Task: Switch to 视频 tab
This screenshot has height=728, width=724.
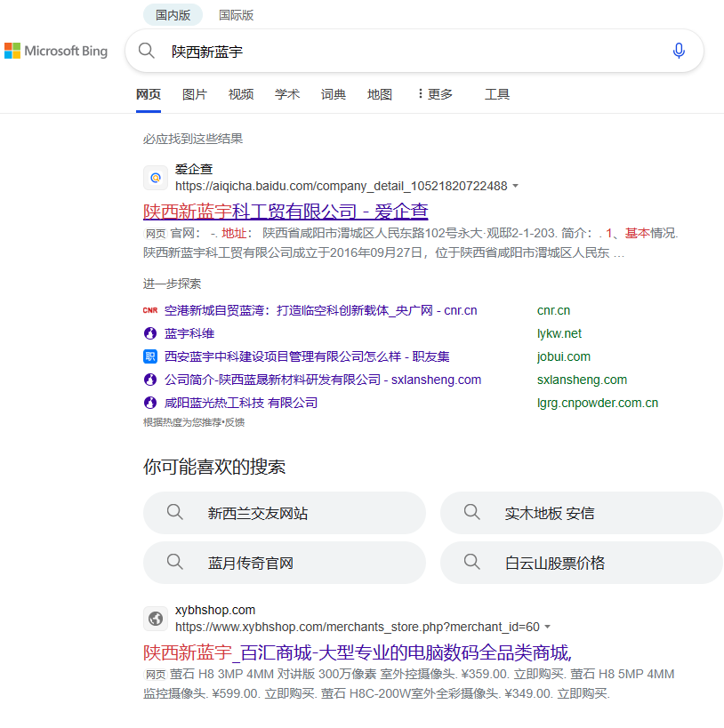Action: pos(241,94)
